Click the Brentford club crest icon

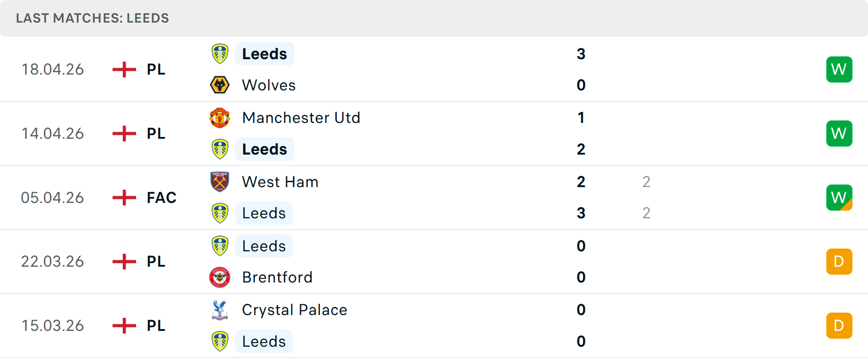[x=220, y=277]
